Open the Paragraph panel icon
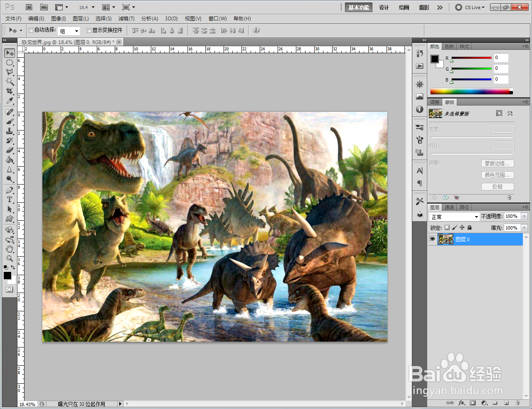Image resolution: width=532 pixels, height=409 pixels. coord(420,183)
